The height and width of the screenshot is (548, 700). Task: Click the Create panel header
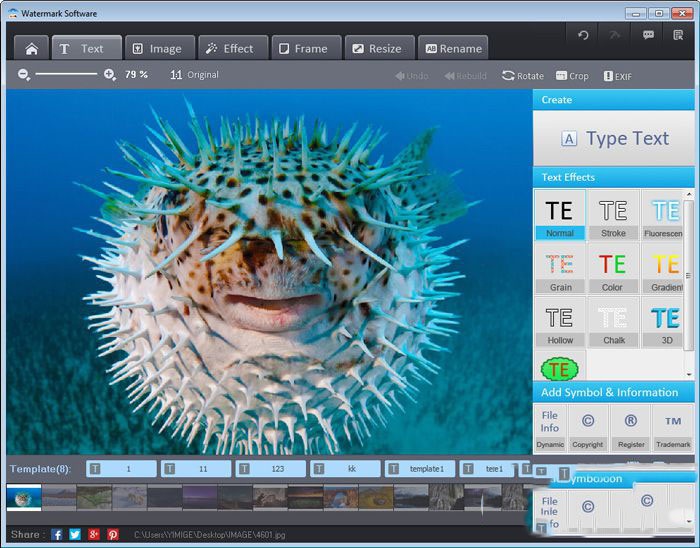pyautogui.click(x=614, y=100)
